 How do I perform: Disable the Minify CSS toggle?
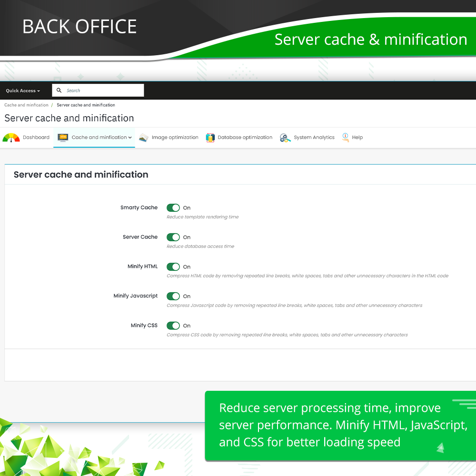[173, 326]
